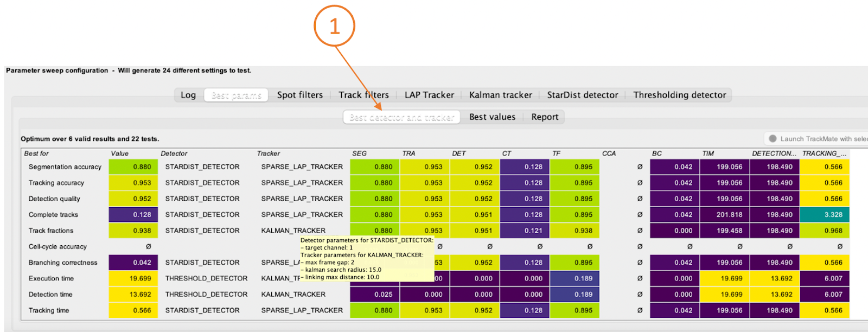Click KALMAN_TRACKER in Track fractions row
Image resolution: width=868 pixels, height=332 pixels.
click(x=293, y=231)
